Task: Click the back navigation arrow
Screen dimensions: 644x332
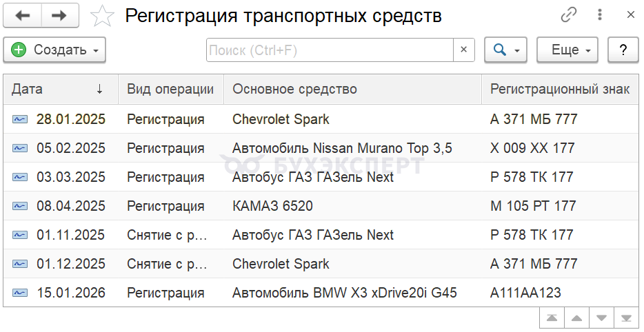Action: 22,15
